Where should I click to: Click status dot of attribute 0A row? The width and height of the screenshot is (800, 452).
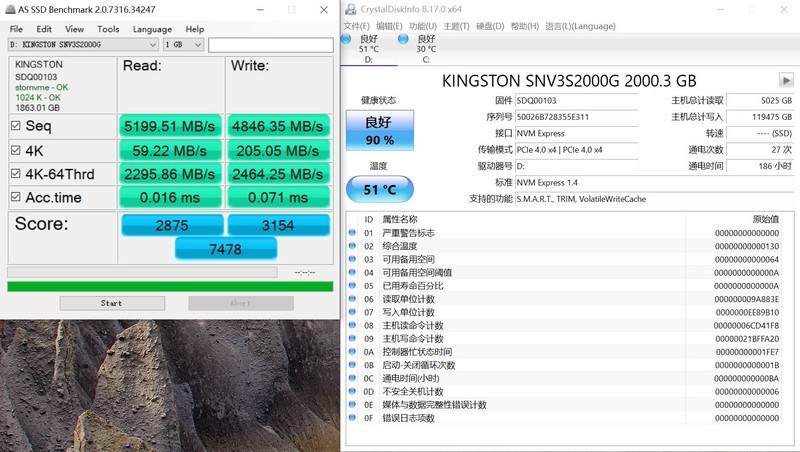[x=352, y=351]
